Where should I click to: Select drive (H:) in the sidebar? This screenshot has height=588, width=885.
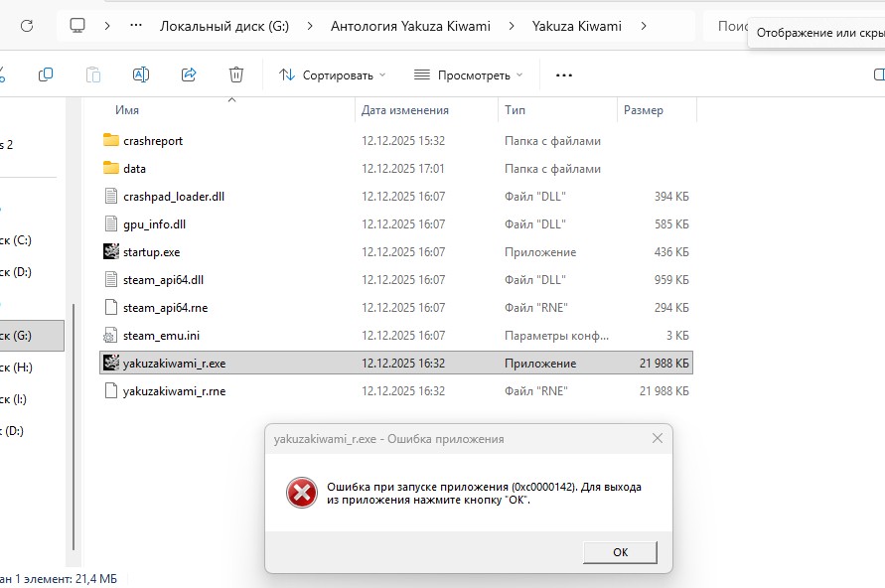pyautogui.click(x=20, y=367)
